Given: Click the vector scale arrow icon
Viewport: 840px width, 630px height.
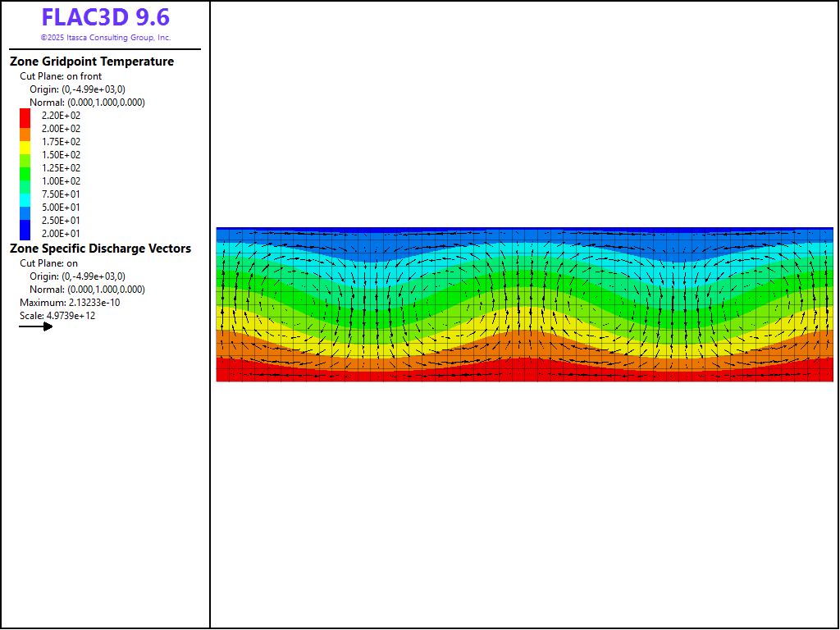Looking at the screenshot, I should click(x=36, y=326).
